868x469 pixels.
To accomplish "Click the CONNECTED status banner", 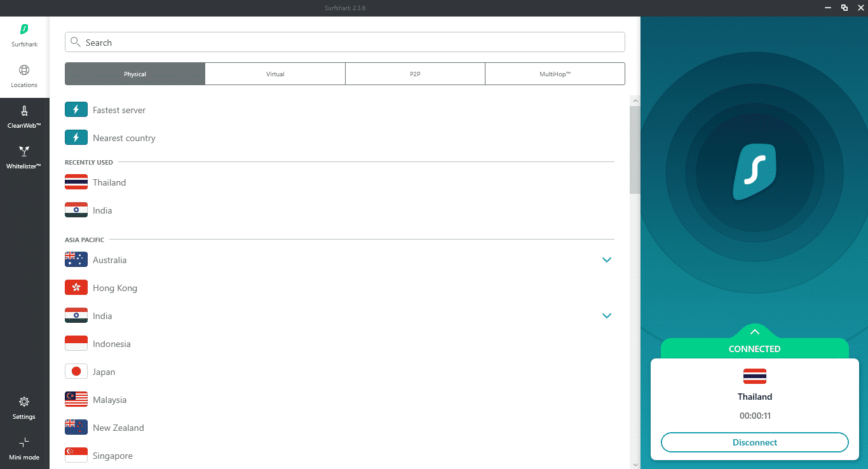I will click(x=755, y=348).
